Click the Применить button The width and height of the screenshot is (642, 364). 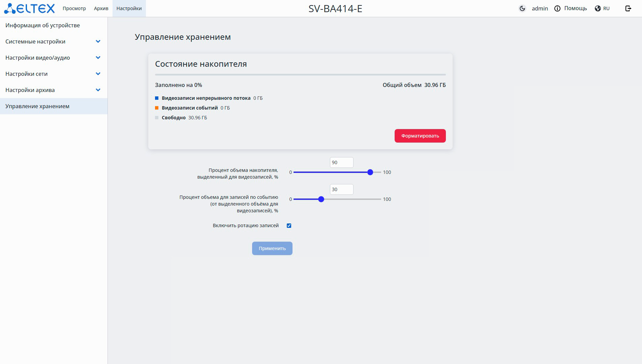[272, 248]
